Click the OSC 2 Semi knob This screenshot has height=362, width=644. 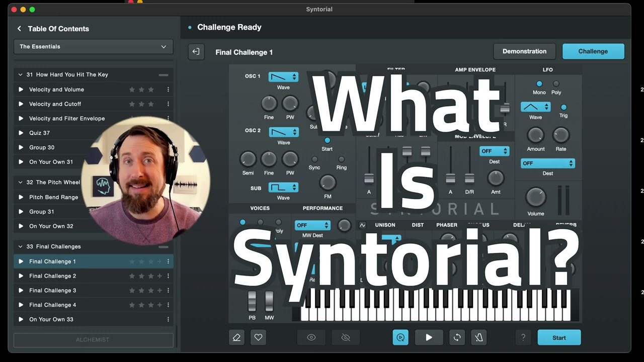[x=248, y=159]
